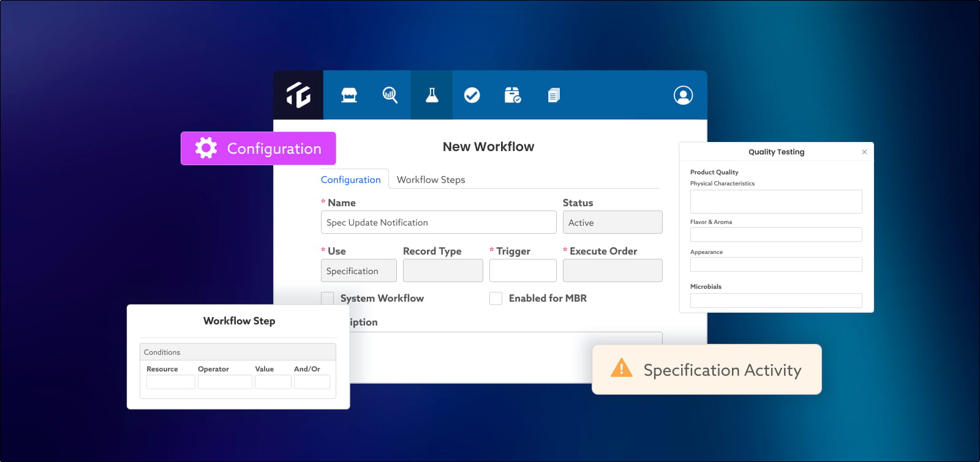Open the documents icon in navbar

(554, 95)
